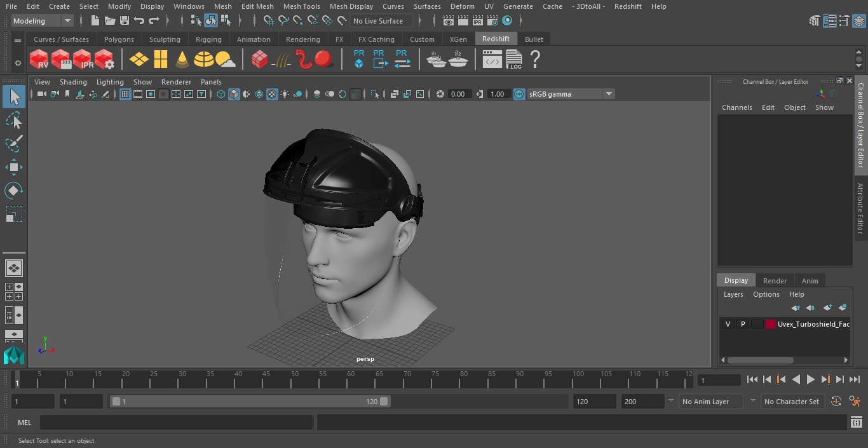Create new scene file icon
868x448 pixels.
[x=95, y=21]
